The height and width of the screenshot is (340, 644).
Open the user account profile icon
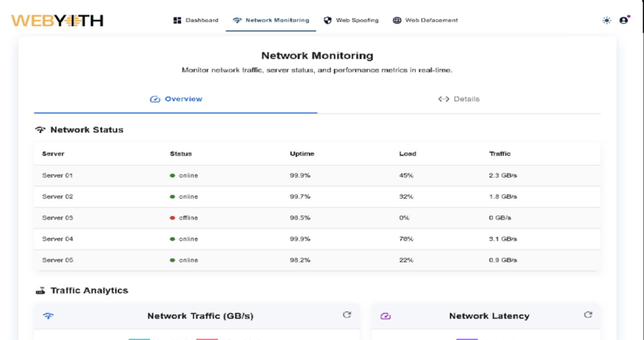623,21
